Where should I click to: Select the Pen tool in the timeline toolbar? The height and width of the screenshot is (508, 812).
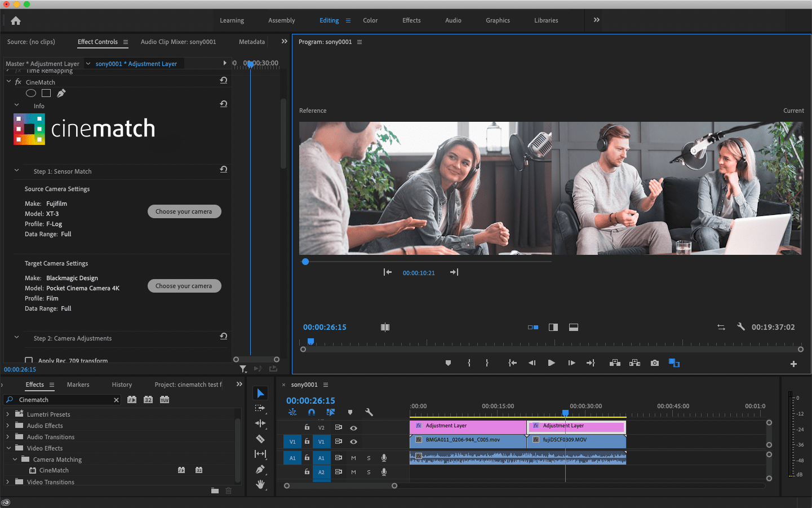pyautogui.click(x=260, y=469)
